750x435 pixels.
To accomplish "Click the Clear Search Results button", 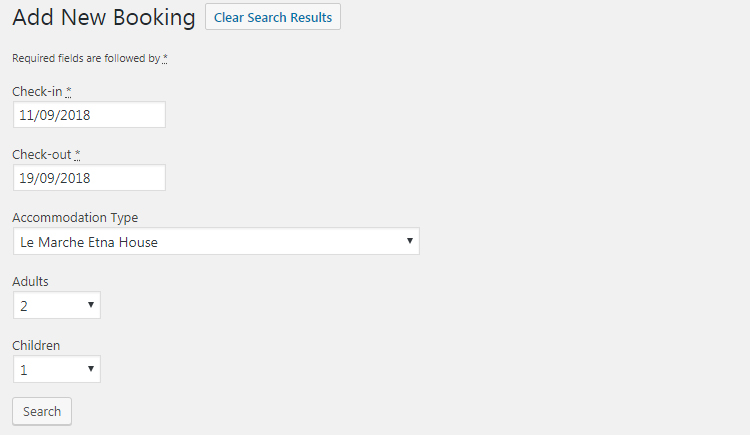I will coord(272,17).
